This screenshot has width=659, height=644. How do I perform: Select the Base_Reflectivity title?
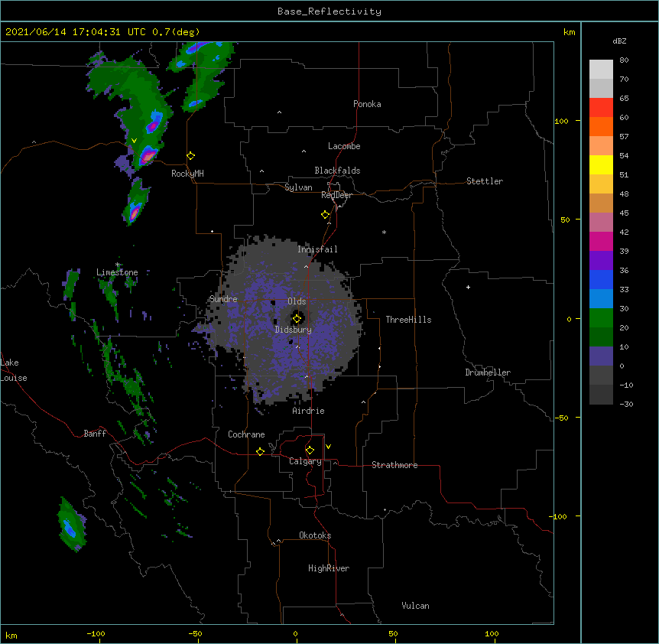(x=329, y=11)
